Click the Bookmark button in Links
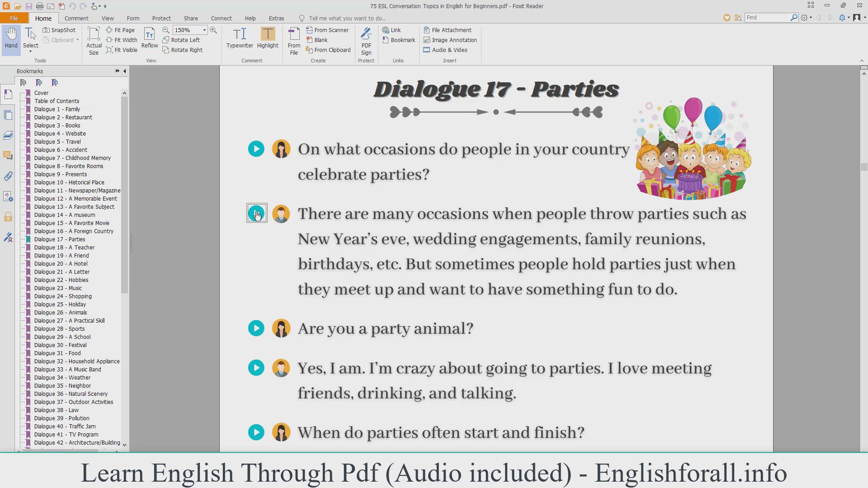This screenshot has height=488, width=868. [x=398, y=40]
